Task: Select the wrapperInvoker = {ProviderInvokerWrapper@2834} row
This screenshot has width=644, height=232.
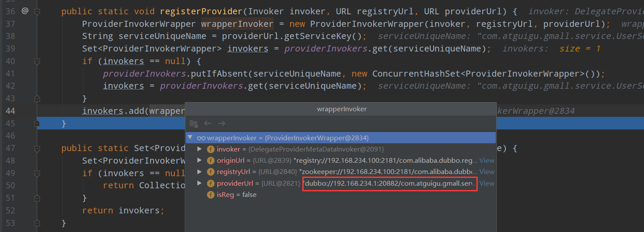Action: point(340,138)
